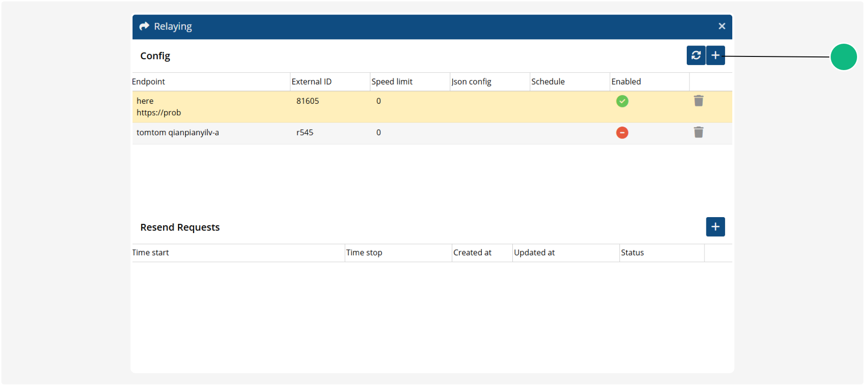
Task: Click speed limit 0 in 'here' row
Action: 378,101
